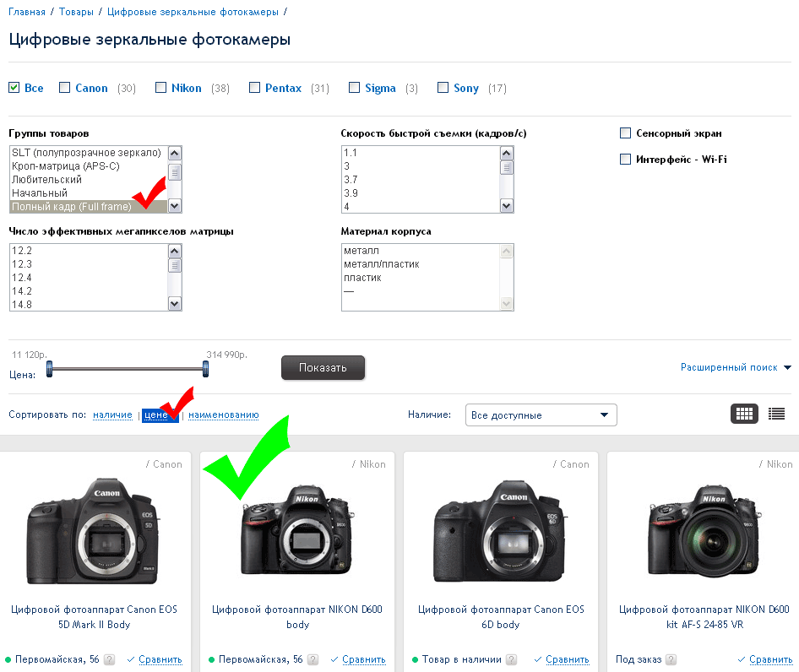Compare NIKON D600 kit AF-S 24-85 VR

point(770,659)
